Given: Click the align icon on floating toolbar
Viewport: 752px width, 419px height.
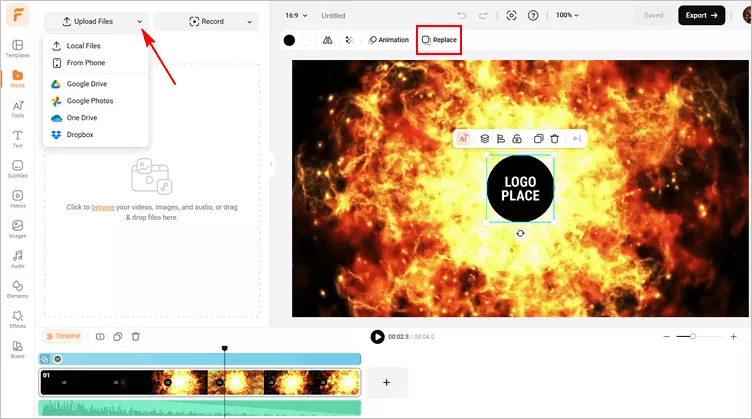Looking at the screenshot, I should point(501,139).
